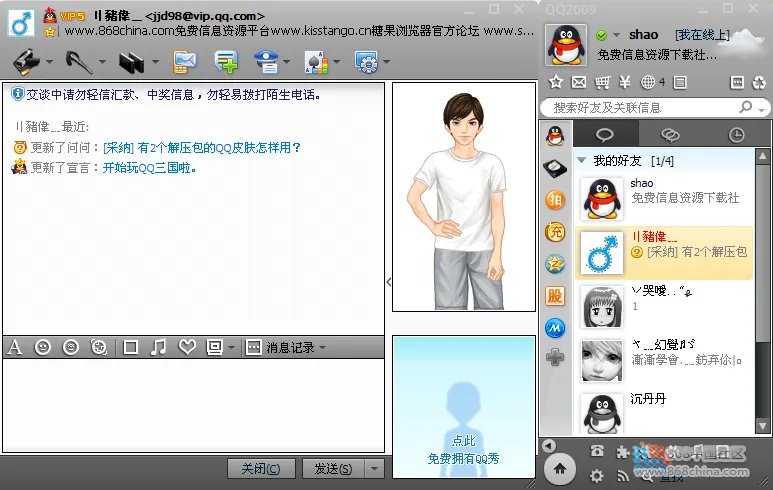Click the 搜索好友及关联信息 search field
Viewport: 773px width, 490px height.
coord(641,107)
